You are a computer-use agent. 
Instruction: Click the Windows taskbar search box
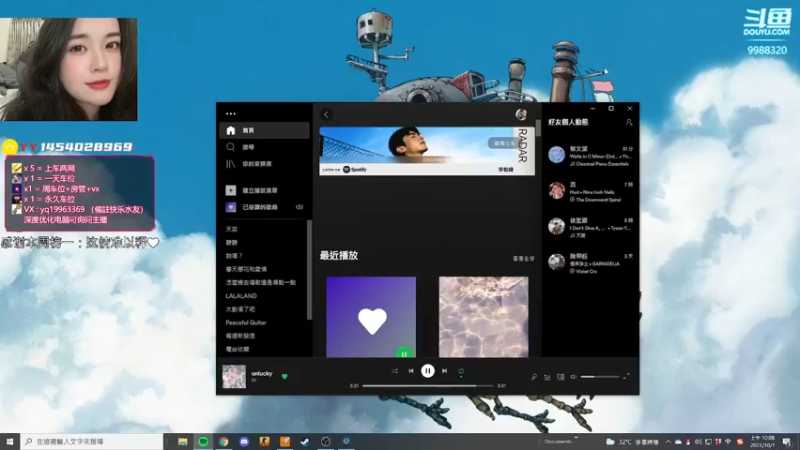[x=92, y=441]
